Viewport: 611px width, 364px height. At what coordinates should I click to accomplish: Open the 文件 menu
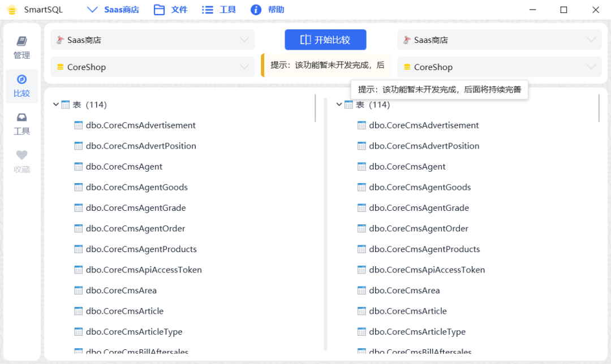tap(171, 10)
